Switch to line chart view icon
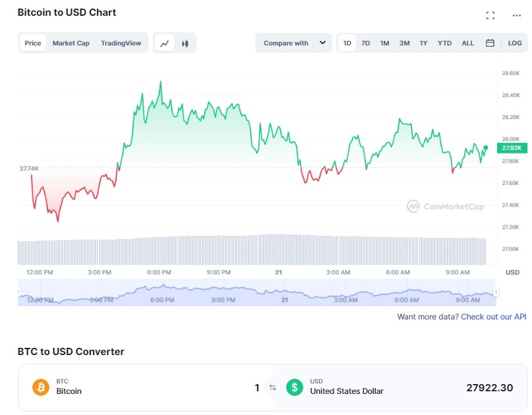The image size is (532, 415). coord(165,43)
